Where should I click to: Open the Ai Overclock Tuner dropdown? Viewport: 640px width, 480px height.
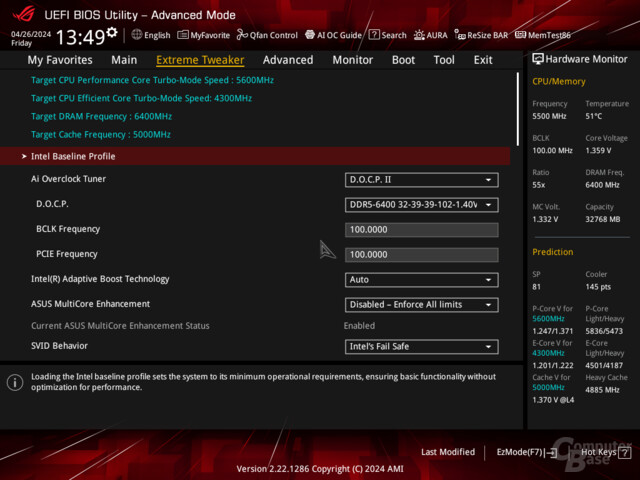point(422,180)
